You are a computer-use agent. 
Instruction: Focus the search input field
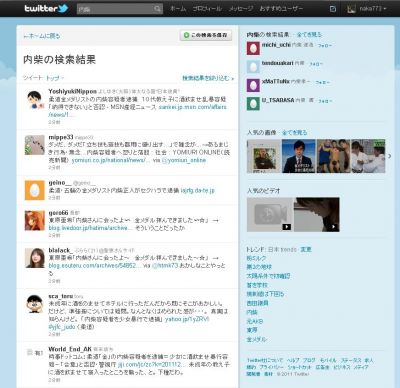[115, 9]
